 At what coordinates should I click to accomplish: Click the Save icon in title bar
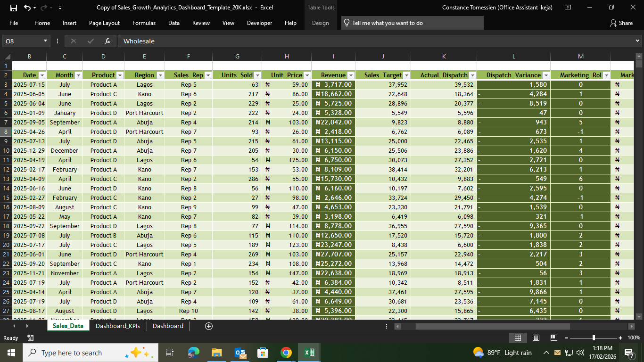(14, 8)
